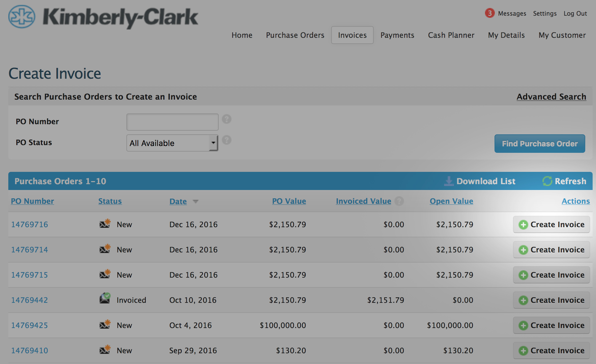Image resolution: width=596 pixels, height=364 pixels.
Task: Go to the Home tab
Action: (242, 35)
